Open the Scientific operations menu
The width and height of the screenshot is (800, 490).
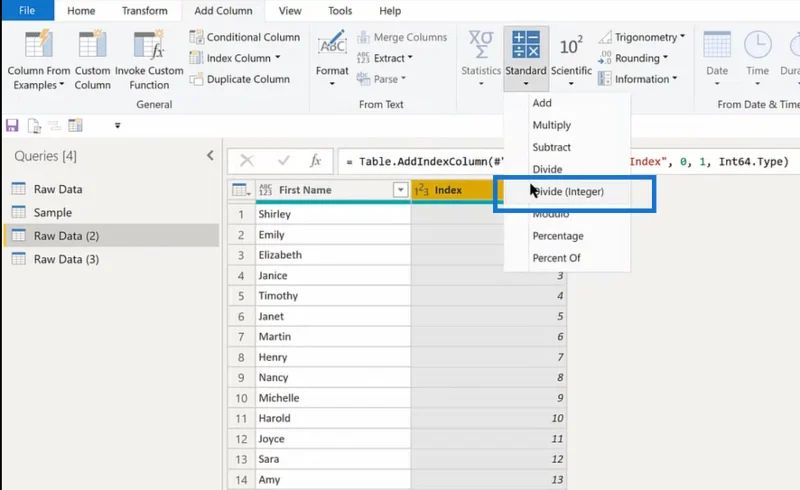pyautogui.click(x=571, y=59)
